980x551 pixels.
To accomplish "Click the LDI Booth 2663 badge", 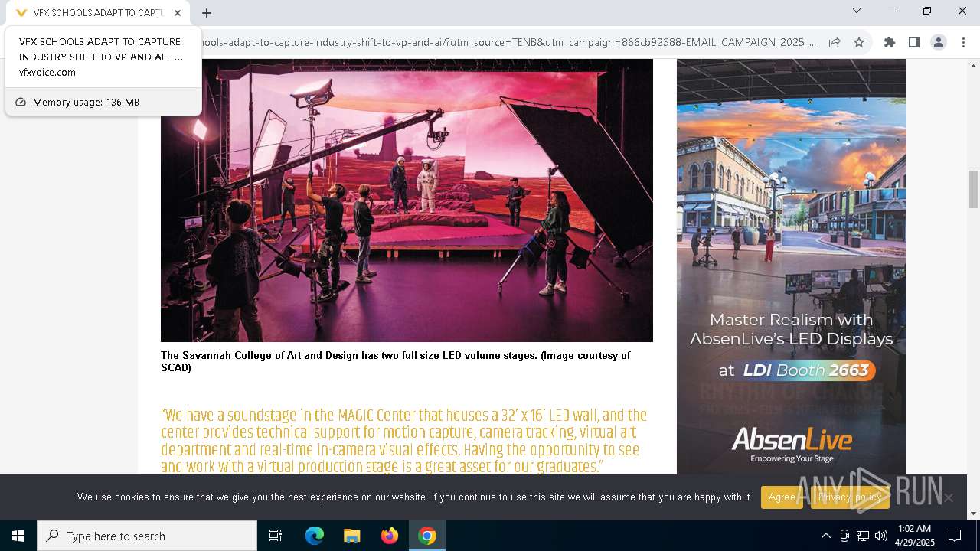I will coord(796,370).
